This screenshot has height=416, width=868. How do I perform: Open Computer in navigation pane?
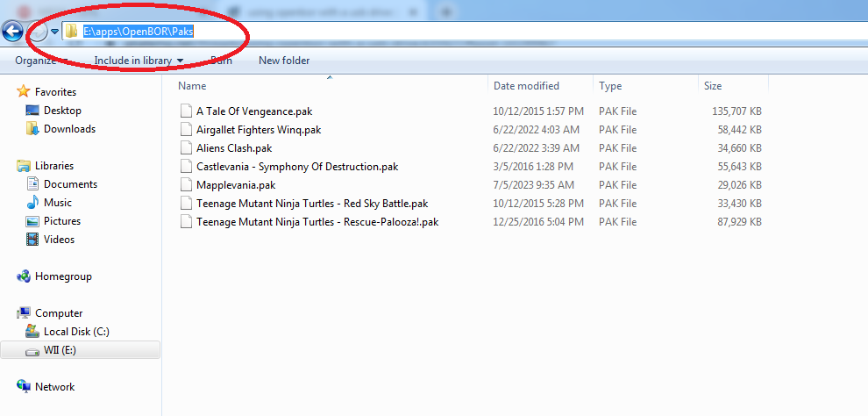tap(59, 313)
